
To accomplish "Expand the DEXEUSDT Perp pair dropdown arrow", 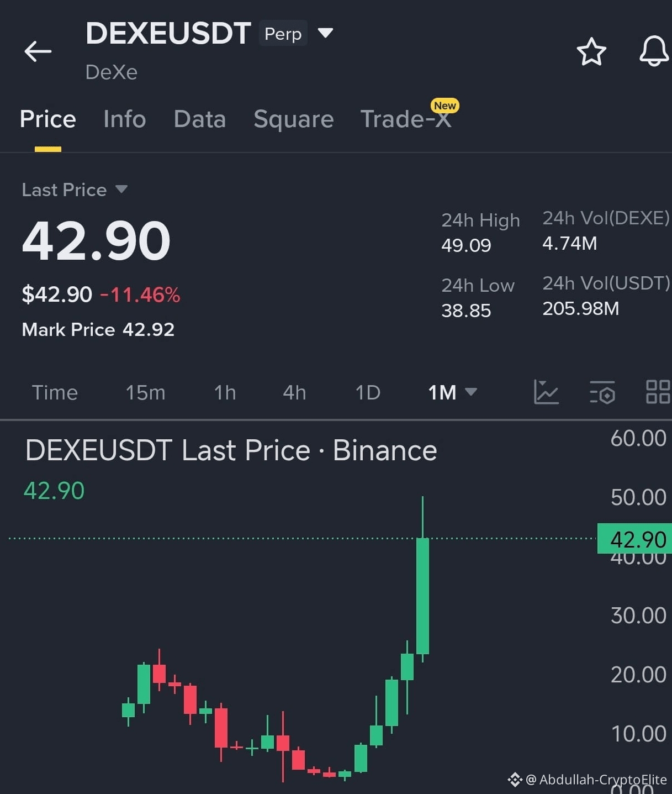I will point(326,33).
